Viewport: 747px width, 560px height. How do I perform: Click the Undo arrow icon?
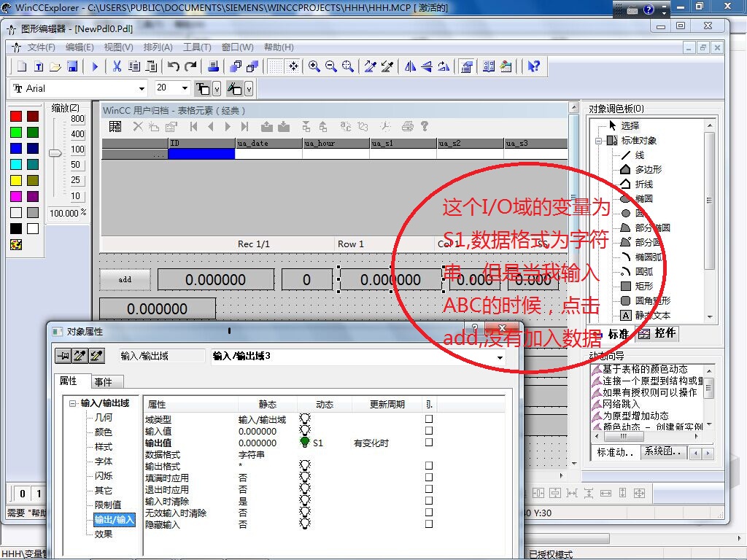tap(174, 66)
